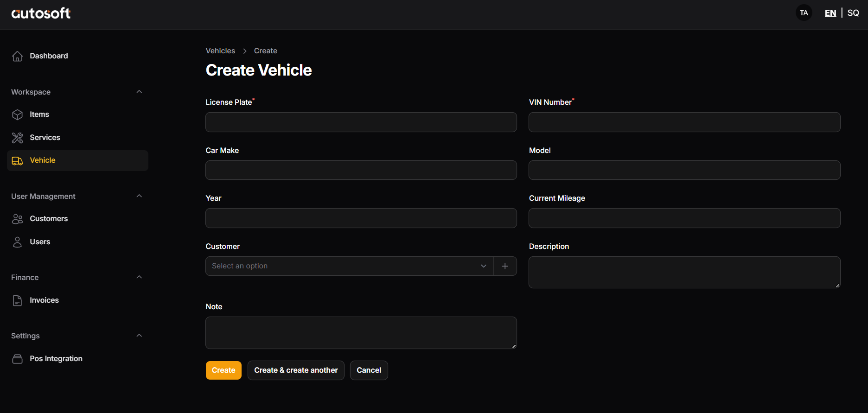Collapse the Finance sidebar section

tap(139, 277)
